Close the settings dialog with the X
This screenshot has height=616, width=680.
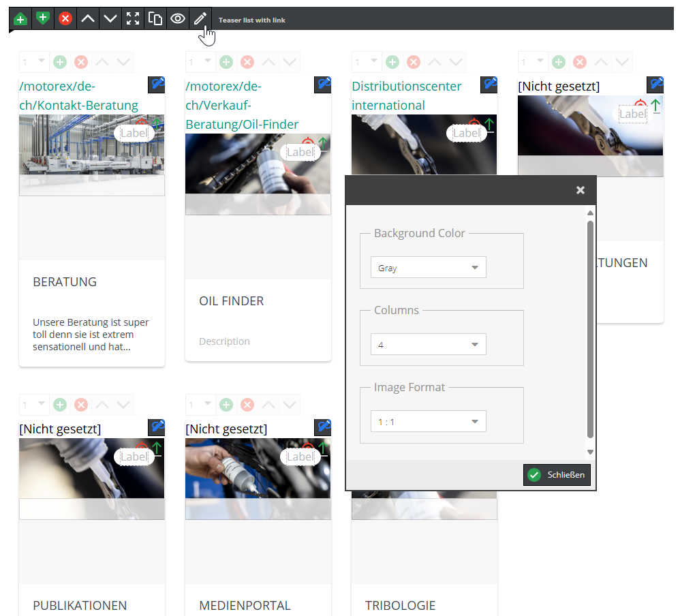point(580,190)
